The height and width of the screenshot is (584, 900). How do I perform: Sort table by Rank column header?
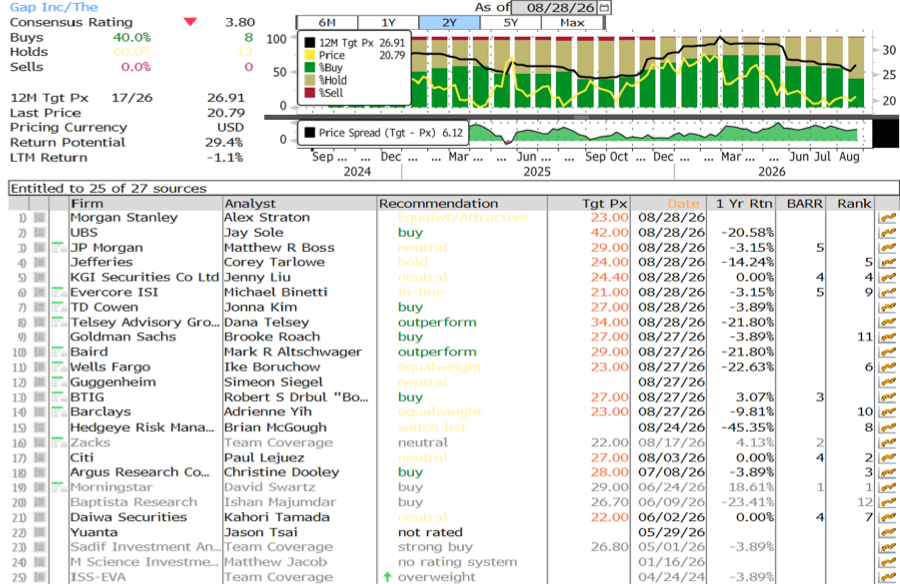tap(851, 203)
